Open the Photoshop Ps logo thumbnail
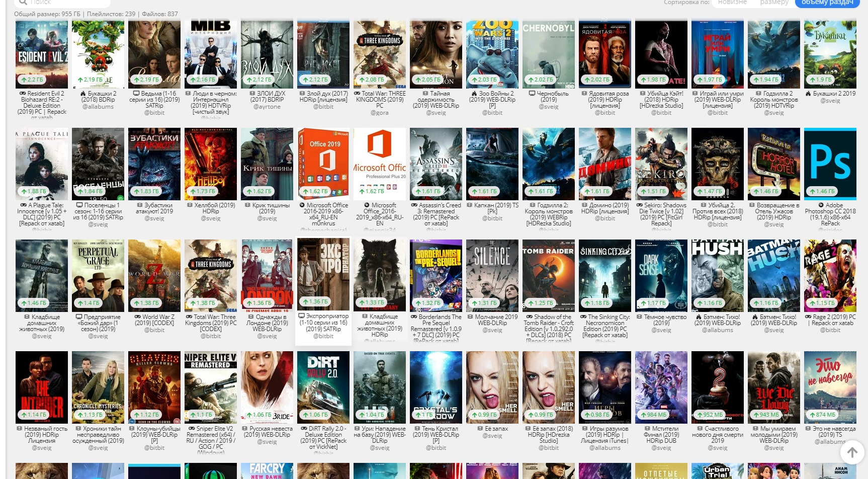 (830, 164)
